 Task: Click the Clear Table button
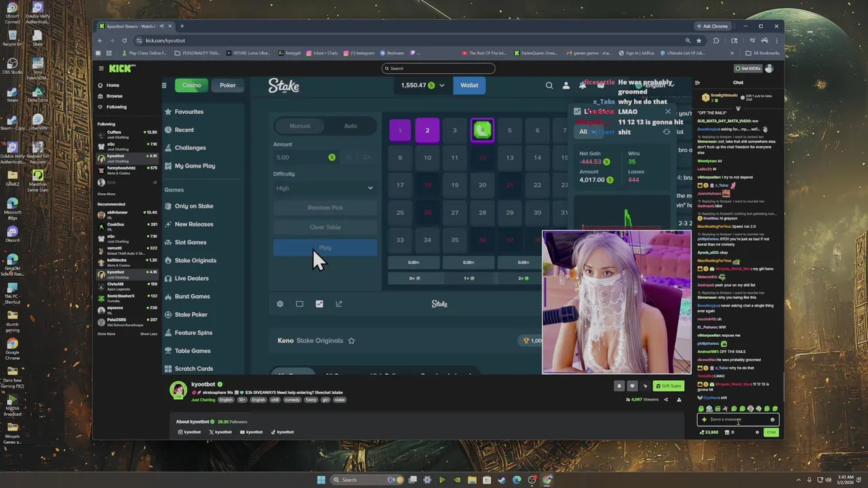coord(325,227)
